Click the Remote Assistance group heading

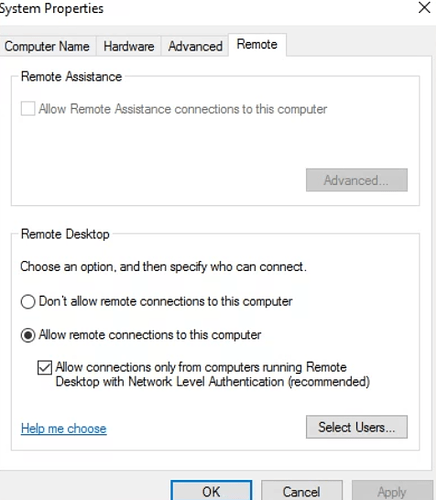tap(71, 77)
